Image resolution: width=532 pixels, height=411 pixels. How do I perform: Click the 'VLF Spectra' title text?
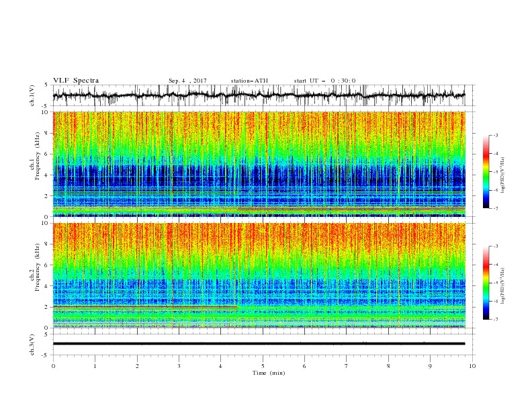[x=76, y=81]
